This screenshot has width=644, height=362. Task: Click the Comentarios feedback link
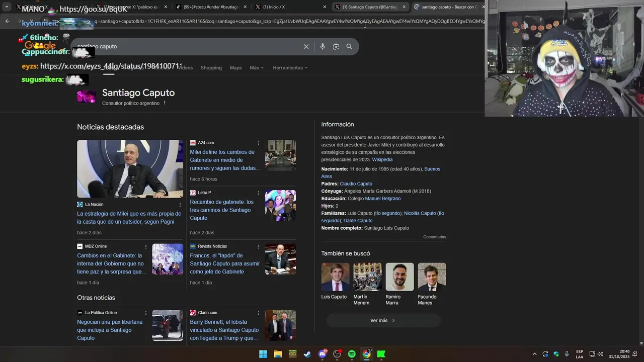[434, 237]
